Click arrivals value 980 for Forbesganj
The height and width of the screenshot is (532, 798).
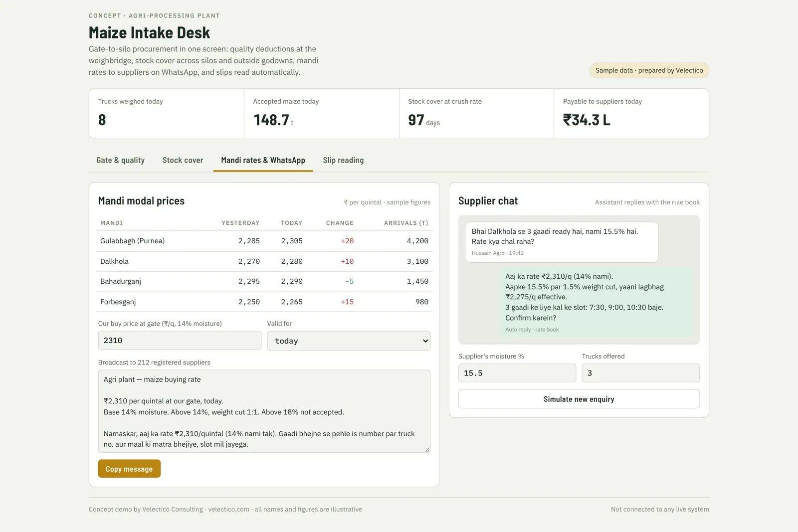pyautogui.click(x=422, y=302)
